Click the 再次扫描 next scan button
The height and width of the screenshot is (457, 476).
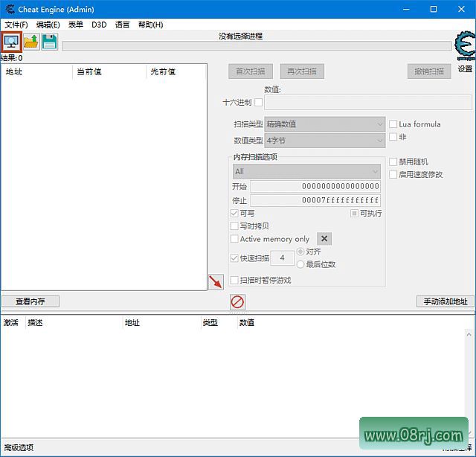point(302,71)
